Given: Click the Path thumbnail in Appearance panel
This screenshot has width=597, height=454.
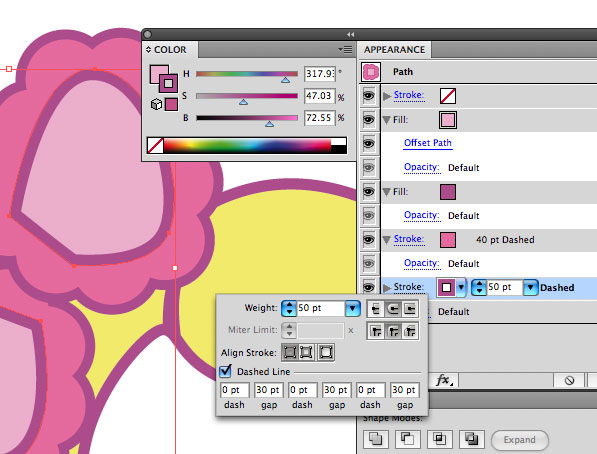Looking at the screenshot, I should click(371, 72).
